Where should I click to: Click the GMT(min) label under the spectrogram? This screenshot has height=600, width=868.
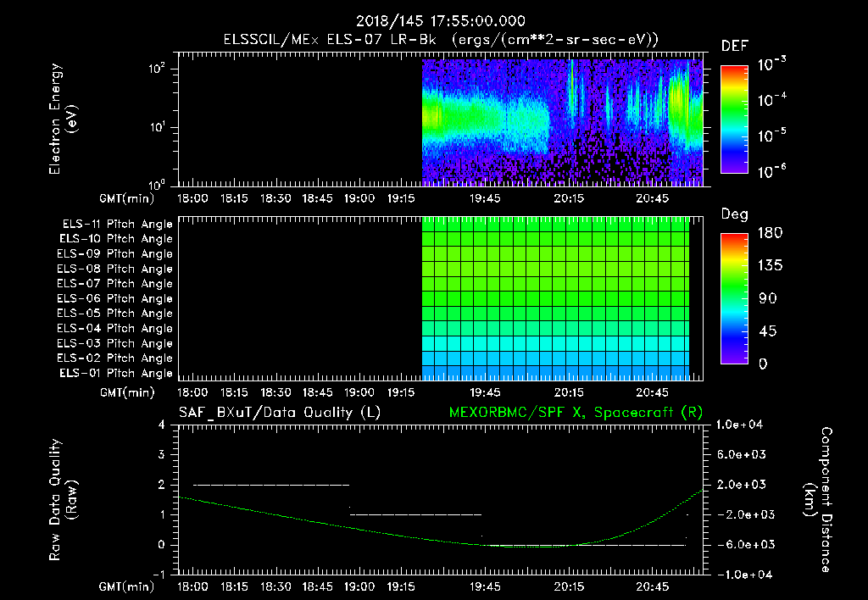tap(127, 198)
